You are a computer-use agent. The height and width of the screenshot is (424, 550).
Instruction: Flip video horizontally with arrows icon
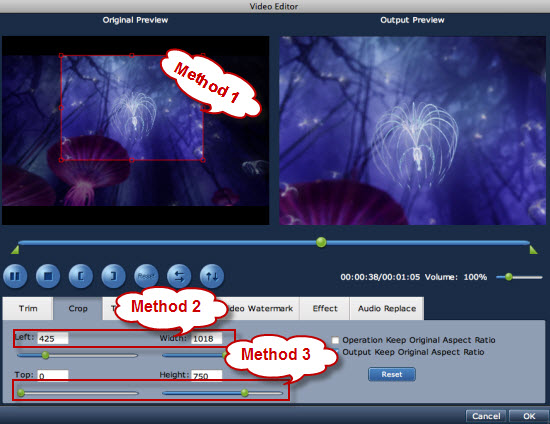179,276
